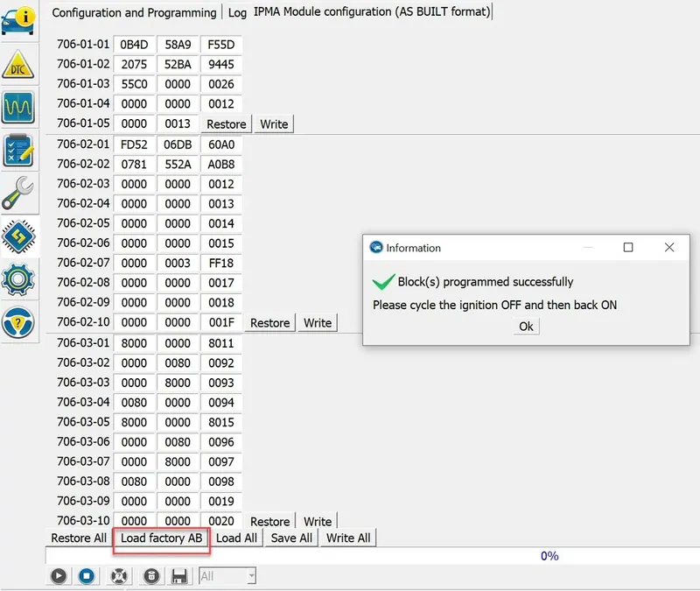
Task: Click the lifebuoy support icon in bottom toolbar
Action: click(119, 576)
